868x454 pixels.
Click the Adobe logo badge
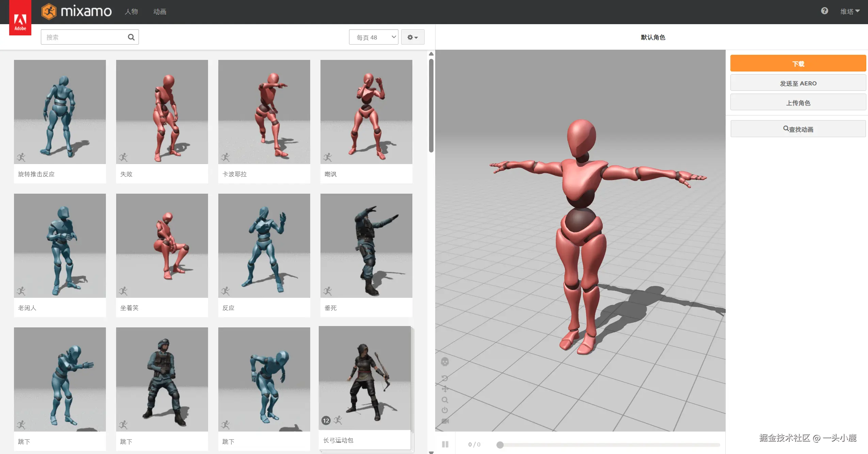click(x=20, y=18)
